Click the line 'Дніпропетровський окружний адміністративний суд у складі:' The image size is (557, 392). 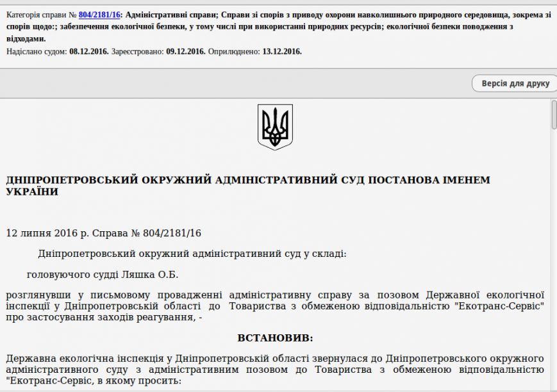pos(192,254)
